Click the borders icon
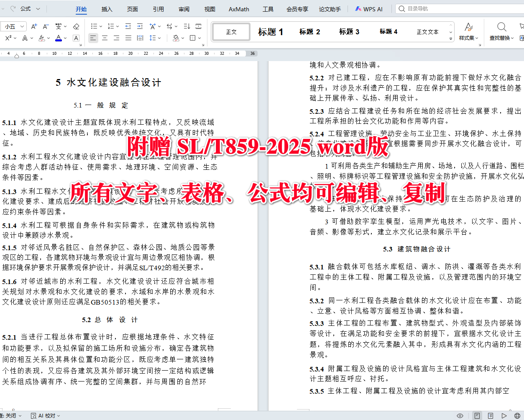This screenshot has height=420, width=524. [x=192, y=38]
